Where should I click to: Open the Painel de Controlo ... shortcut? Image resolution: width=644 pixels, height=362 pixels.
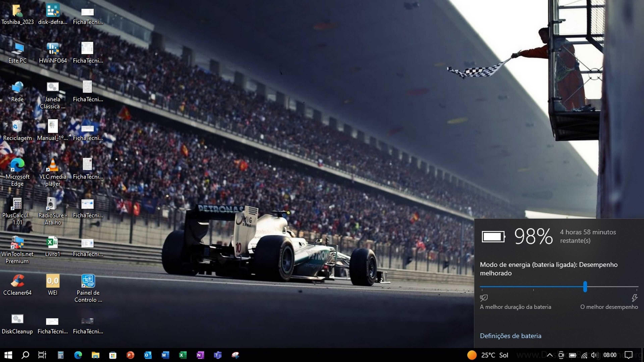click(88, 289)
